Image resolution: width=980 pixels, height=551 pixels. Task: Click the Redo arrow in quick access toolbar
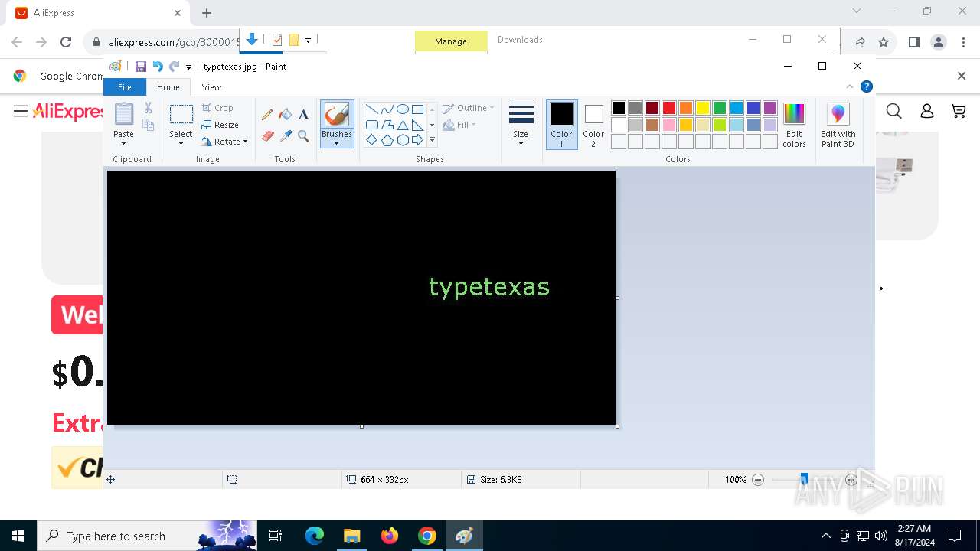tap(175, 67)
